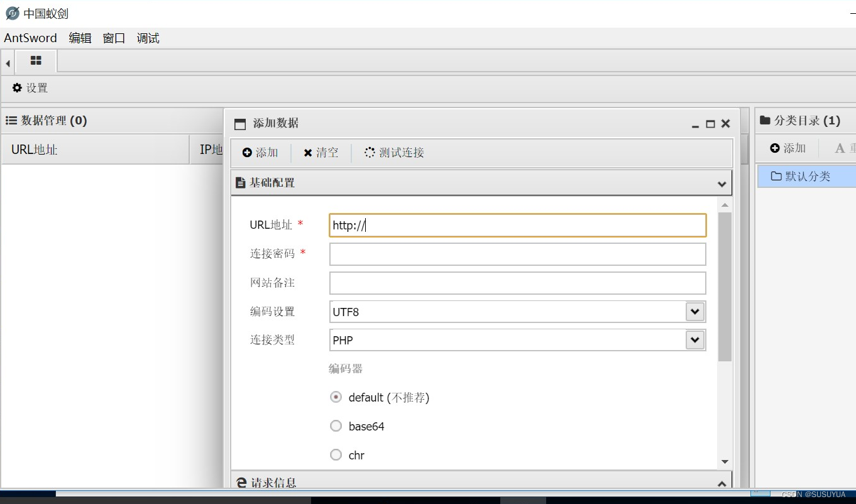Click 清空 to clear the form
This screenshot has width=856, height=504.
click(321, 153)
